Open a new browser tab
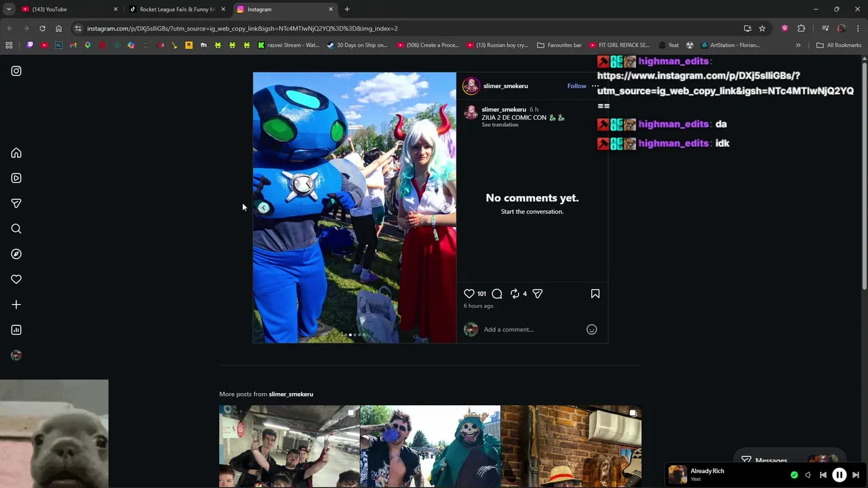The height and width of the screenshot is (488, 868). pyautogui.click(x=347, y=9)
